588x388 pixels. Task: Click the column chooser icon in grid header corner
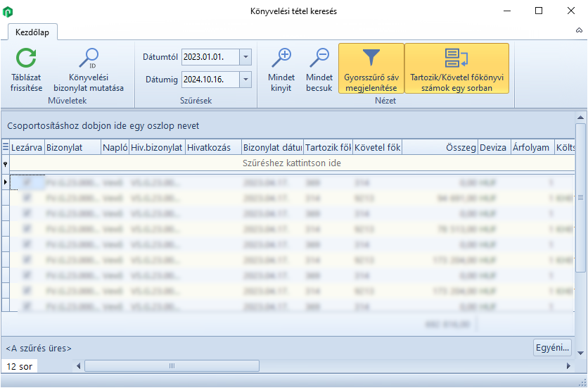(6, 147)
